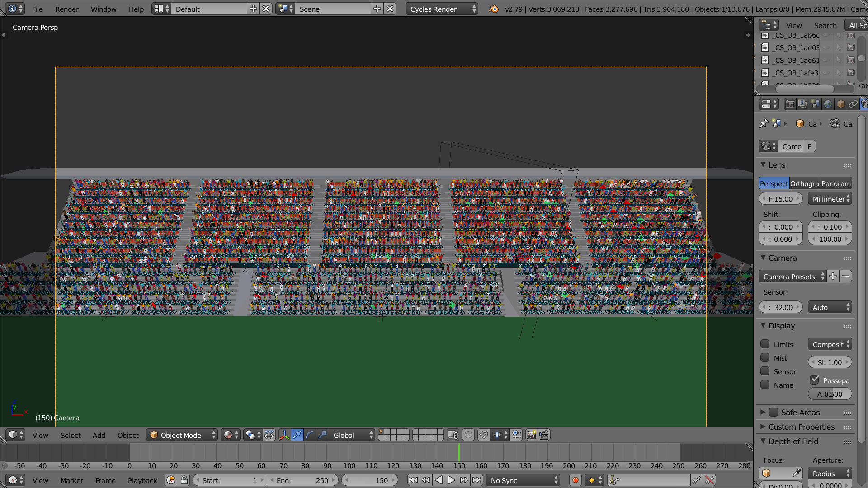Open the World properties tab
The image size is (868, 488).
click(x=828, y=104)
